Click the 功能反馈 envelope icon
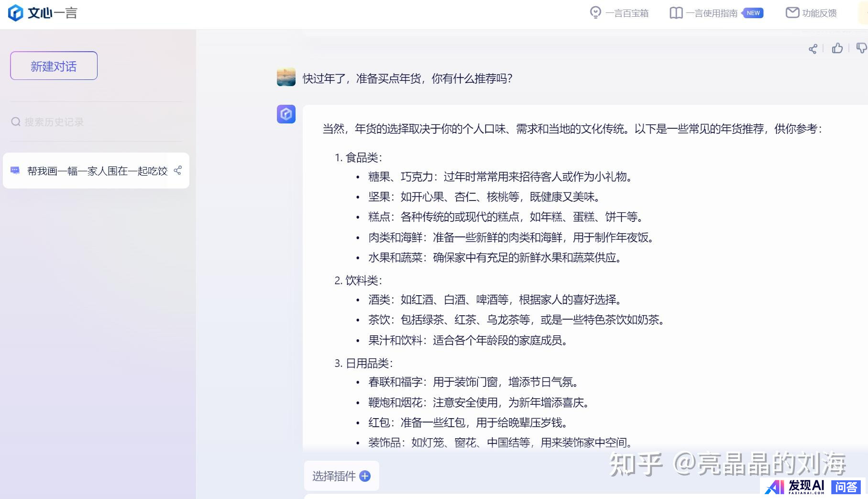 792,13
